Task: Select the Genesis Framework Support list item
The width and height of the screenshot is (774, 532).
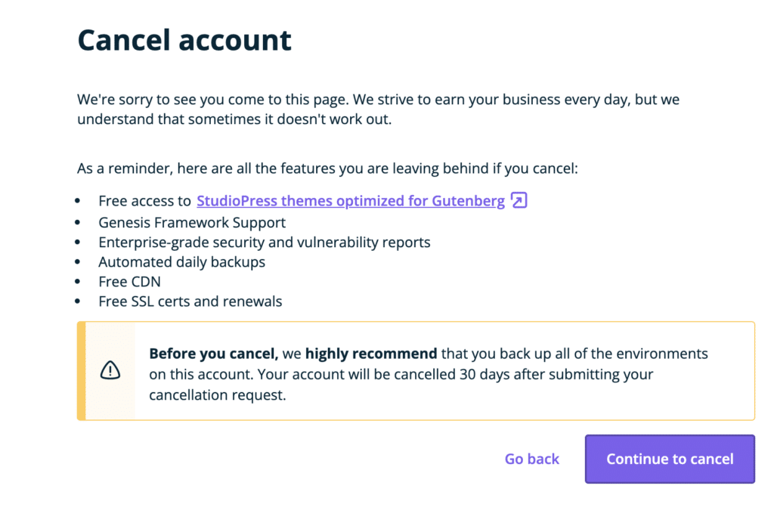Action: coord(192,222)
